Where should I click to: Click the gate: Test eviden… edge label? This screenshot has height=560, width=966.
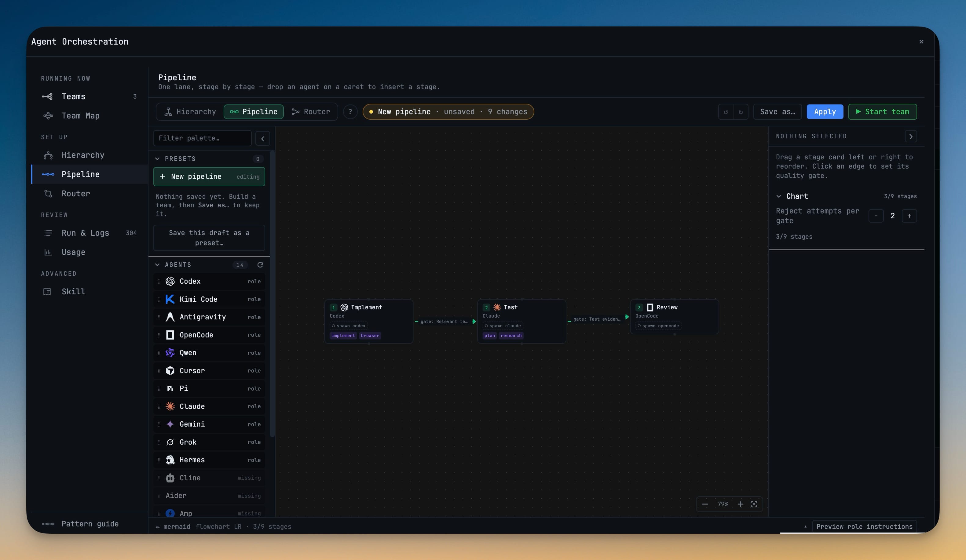tap(597, 319)
